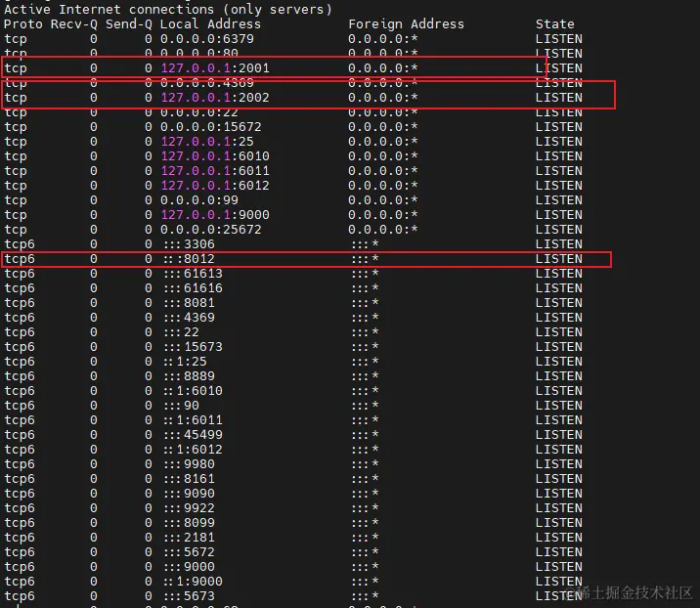Click the tcp6 address :::8889
This screenshot has height=608, width=700.
tap(189, 376)
